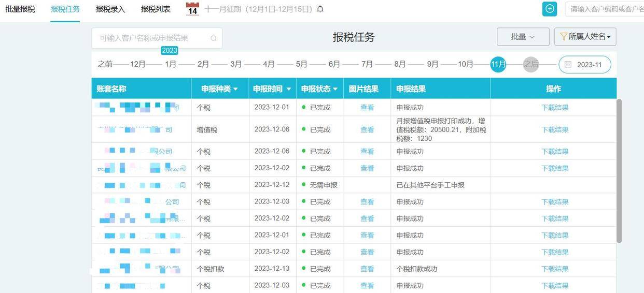Select 之前 on the month timeline
This screenshot has width=644, height=293.
pos(105,64)
